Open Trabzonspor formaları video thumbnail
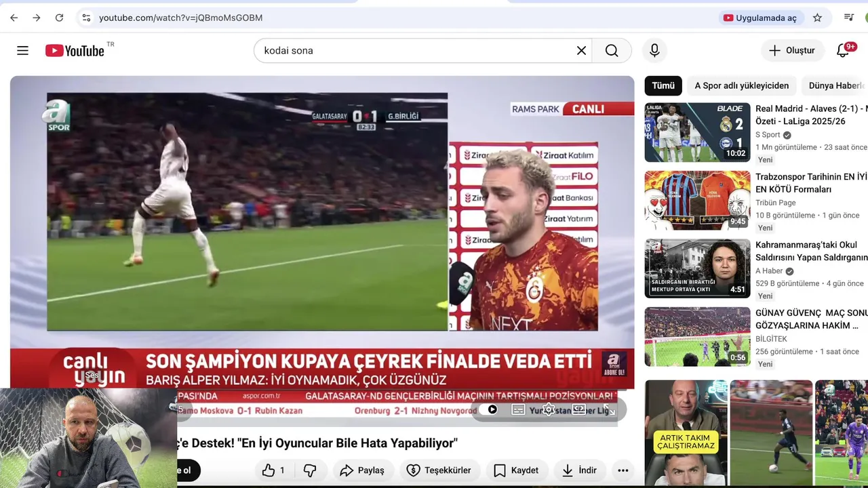Viewport: 868px width, 488px height. tap(697, 201)
